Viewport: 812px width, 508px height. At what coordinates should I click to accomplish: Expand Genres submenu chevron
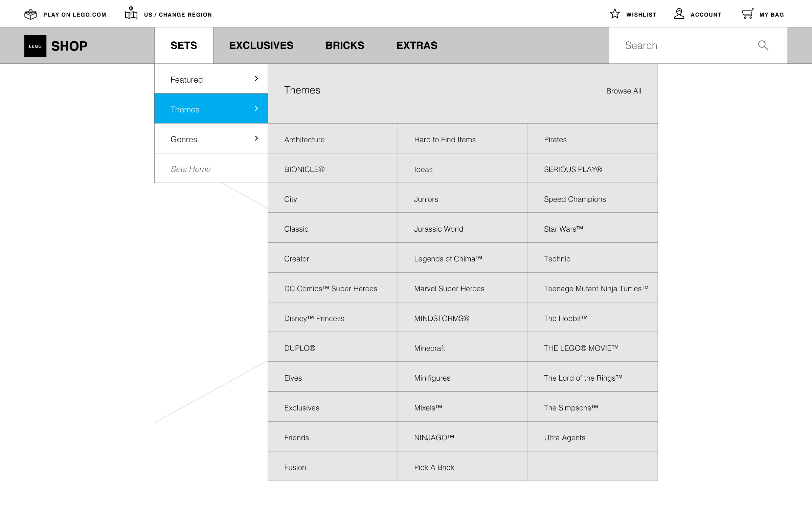click(x=256, y=139)
